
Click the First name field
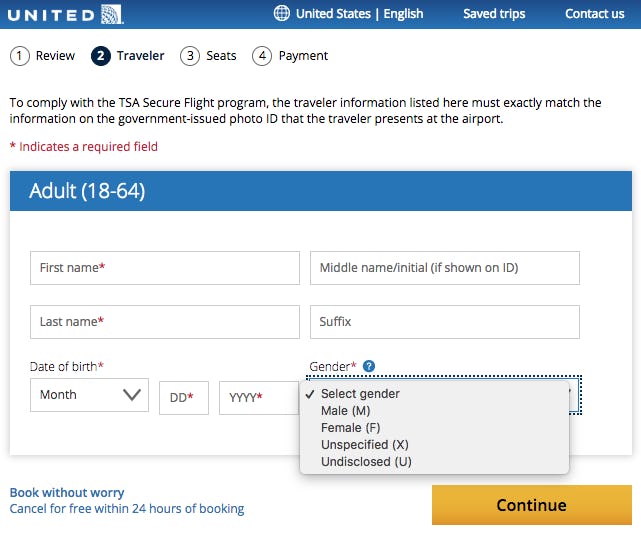(164, 268)
